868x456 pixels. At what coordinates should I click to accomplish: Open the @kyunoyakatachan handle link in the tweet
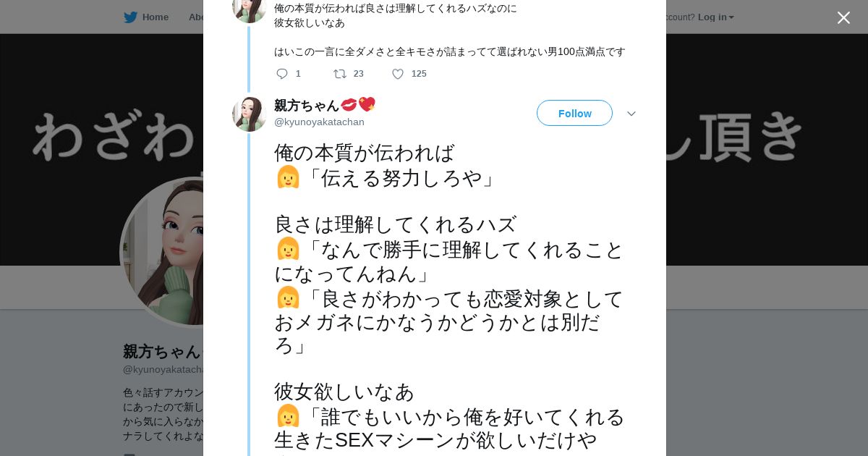point(319,122)
